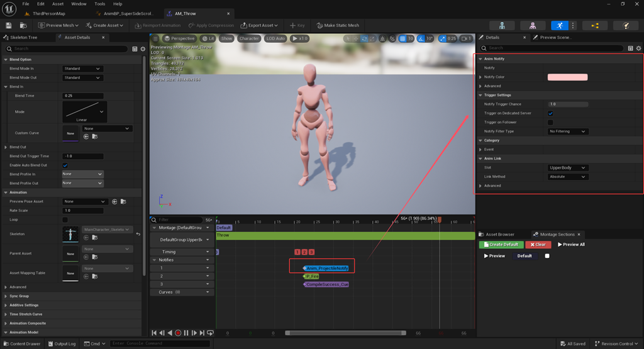Enable the Loop checkbox
644x349 pixels.
click(x=65, y=219)
